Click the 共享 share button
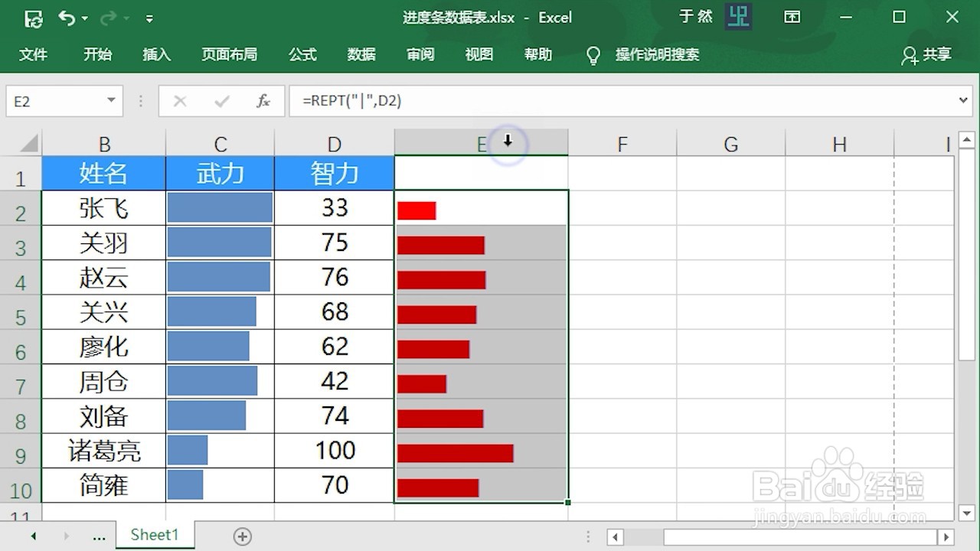The width and height of the screenshot is (980, 551). coord(926,54)
